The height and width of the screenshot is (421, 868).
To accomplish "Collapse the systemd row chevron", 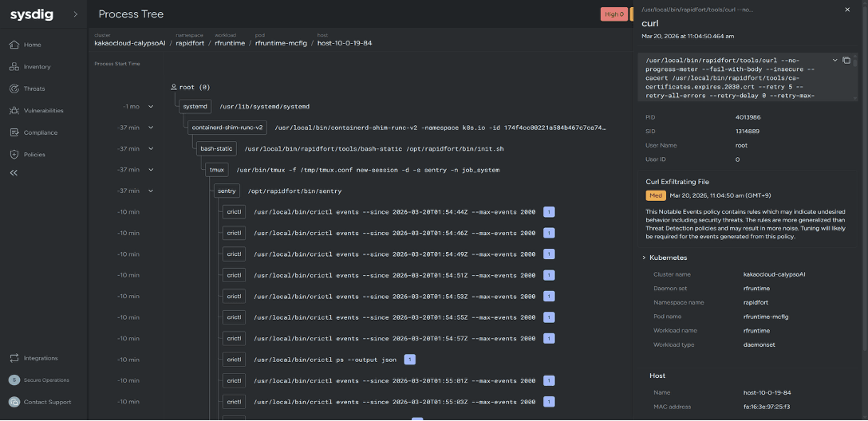I will (x=151, y=106).
